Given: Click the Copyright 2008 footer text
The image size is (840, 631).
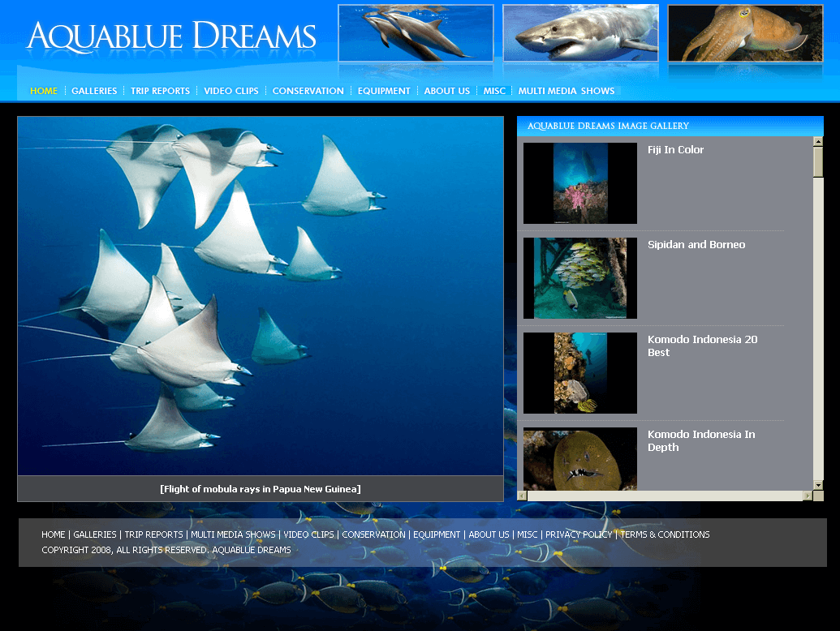Looking at the screenshot, I should pyautogui.click(x=166, y=550).
